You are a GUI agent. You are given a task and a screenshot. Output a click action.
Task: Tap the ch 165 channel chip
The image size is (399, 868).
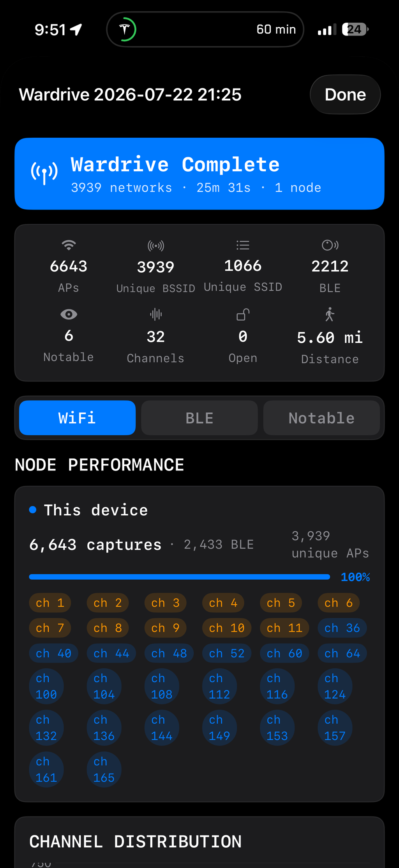(x=104, y=770)
